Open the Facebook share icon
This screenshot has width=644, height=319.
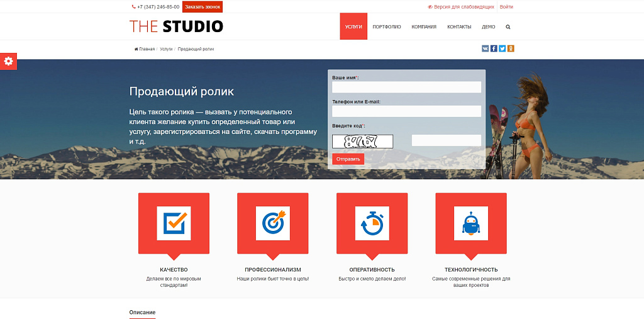[x=494, y=48]
